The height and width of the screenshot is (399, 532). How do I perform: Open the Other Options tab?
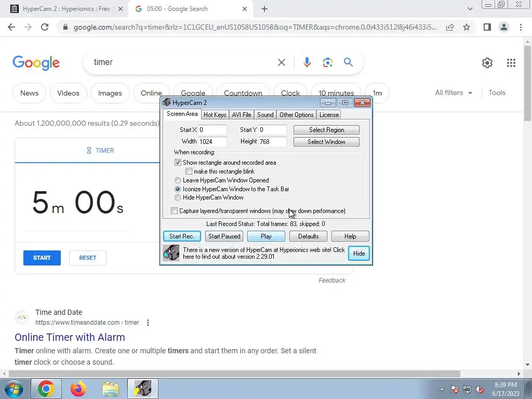point(297,115)
